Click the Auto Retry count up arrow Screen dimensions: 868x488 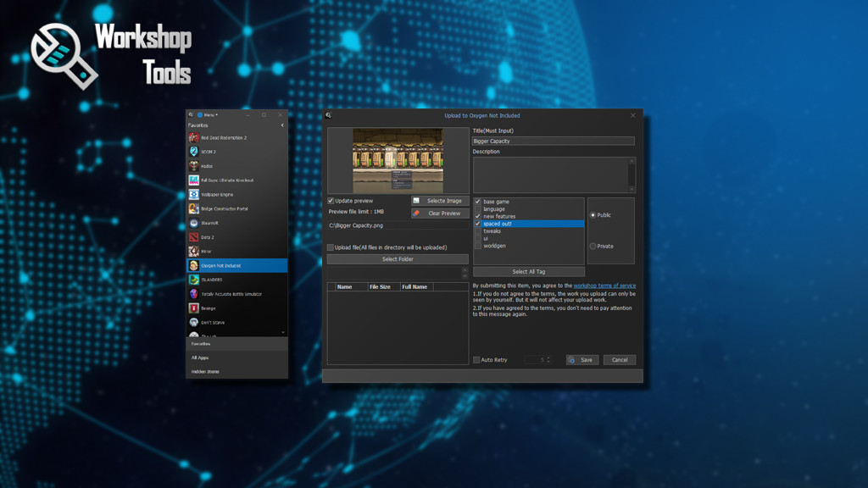tap(548, 356)
